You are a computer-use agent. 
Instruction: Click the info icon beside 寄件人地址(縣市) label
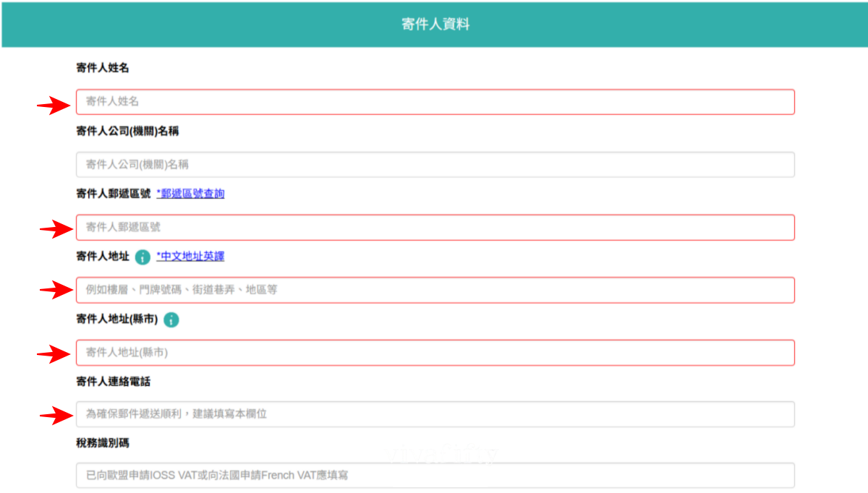tap(171, 320)
